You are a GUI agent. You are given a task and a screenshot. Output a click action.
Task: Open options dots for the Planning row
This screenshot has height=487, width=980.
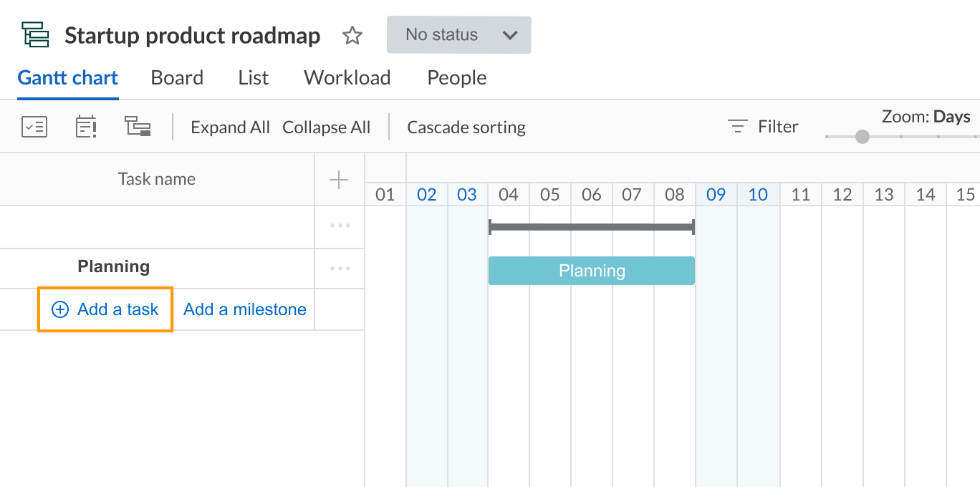click(340, 269)
